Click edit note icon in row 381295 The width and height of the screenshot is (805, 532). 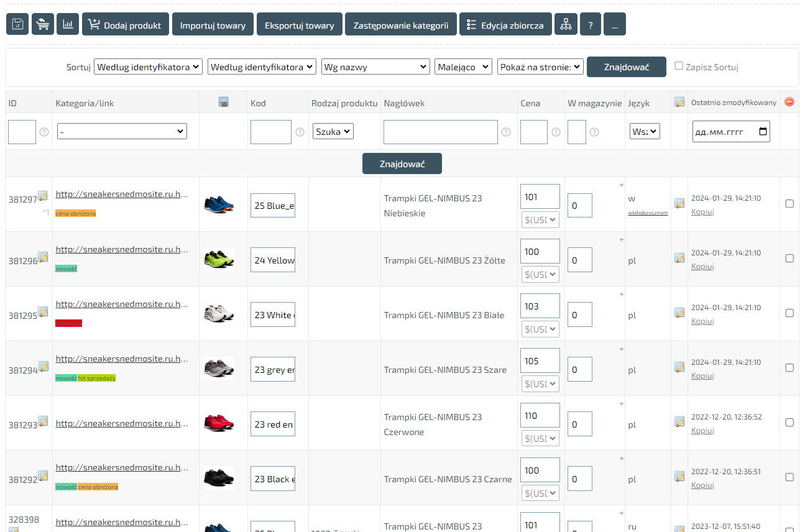tap(679, 313)
